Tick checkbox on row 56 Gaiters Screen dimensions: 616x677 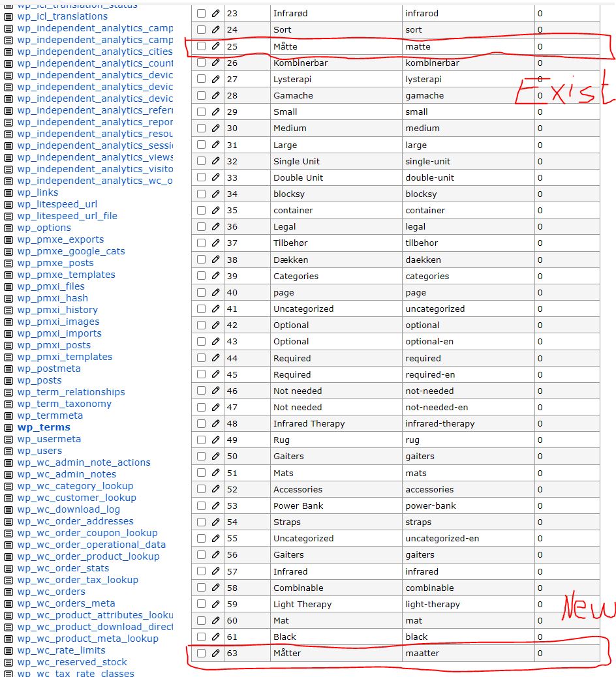[201, 555]
